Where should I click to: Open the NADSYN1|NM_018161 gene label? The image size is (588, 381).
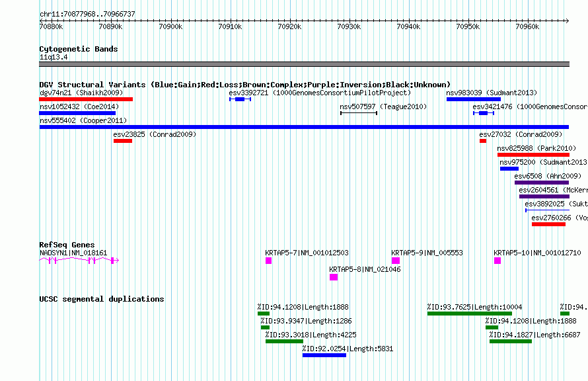[73, 253]
